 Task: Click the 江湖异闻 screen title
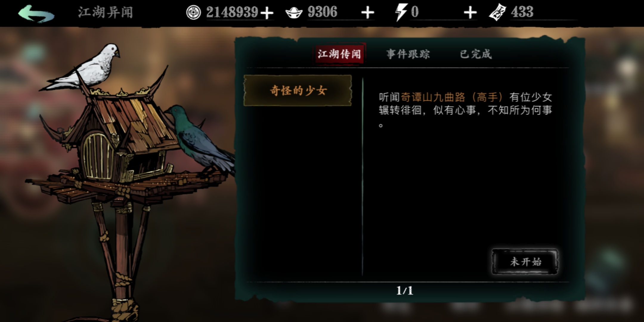pos(106,13)
